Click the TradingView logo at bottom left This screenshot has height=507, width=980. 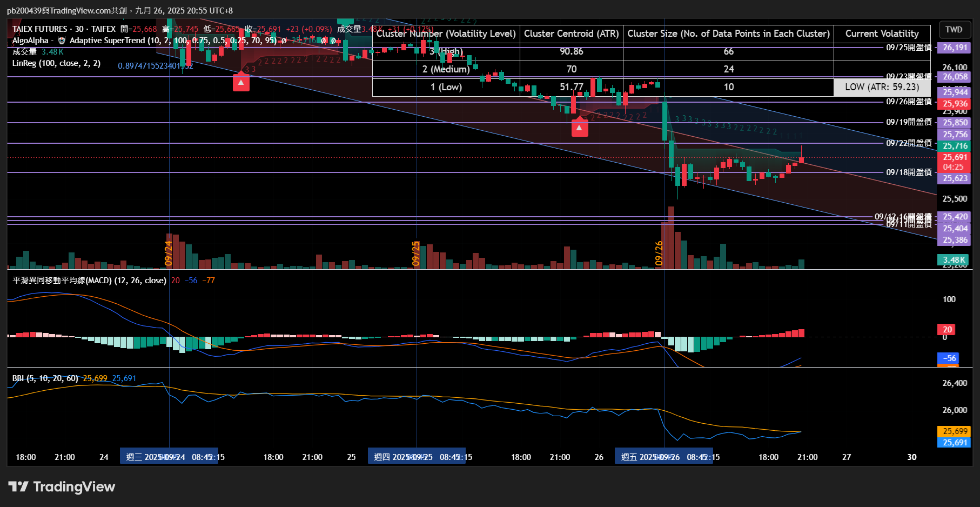[x=62, y=487]
